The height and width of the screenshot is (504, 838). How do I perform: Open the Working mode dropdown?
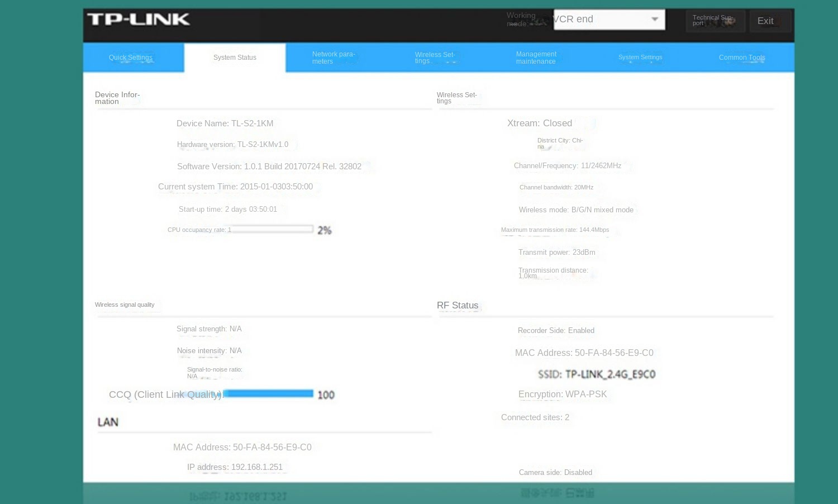609,20
